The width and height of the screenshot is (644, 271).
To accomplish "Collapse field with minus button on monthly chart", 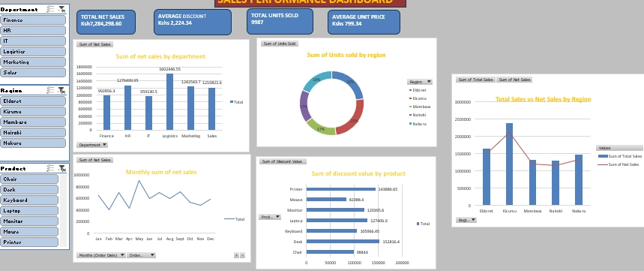I will [x=242, y=255].
